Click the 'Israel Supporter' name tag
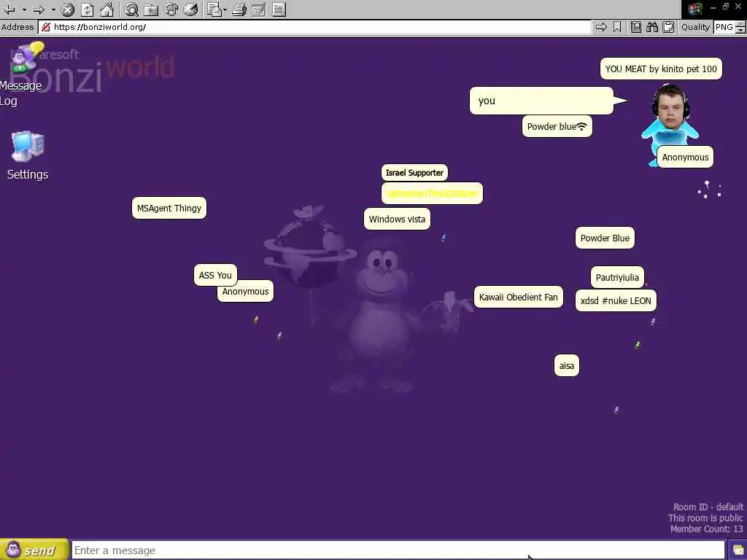The width and height of the screenshot is (747, 560). pos(414,172)
